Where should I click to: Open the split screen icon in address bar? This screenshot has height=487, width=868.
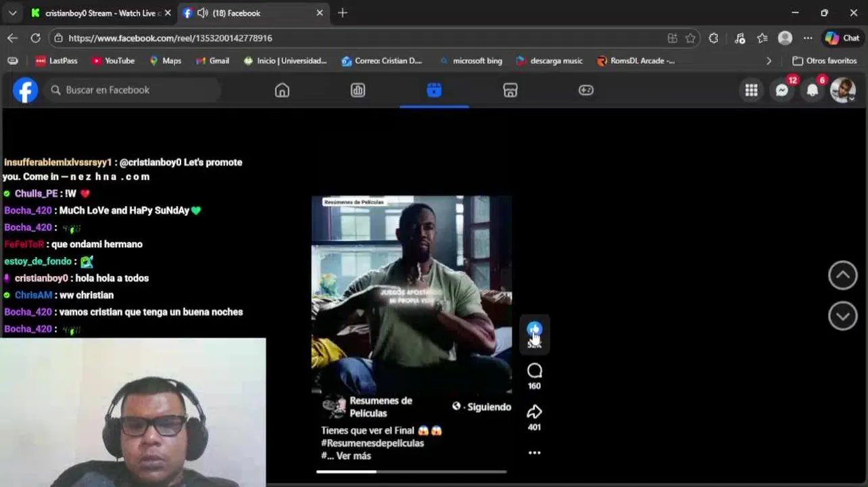point(672,38)
